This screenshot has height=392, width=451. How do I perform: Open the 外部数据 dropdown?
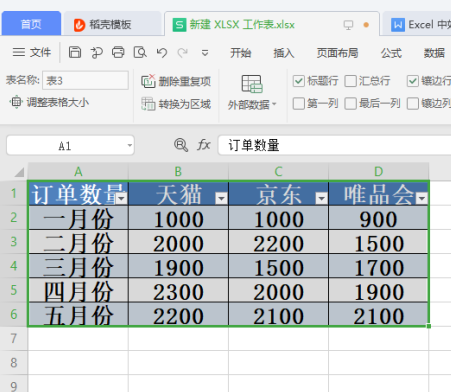tap(252, 92)
